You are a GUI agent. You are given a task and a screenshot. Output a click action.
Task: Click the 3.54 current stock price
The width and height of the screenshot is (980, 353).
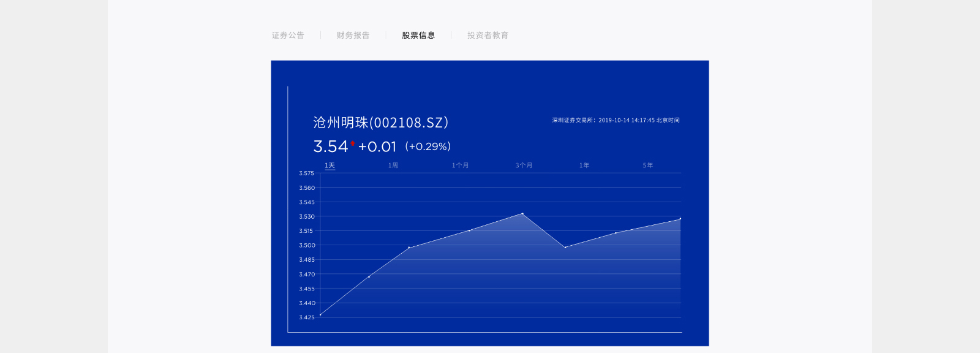(x=330, y=146)
